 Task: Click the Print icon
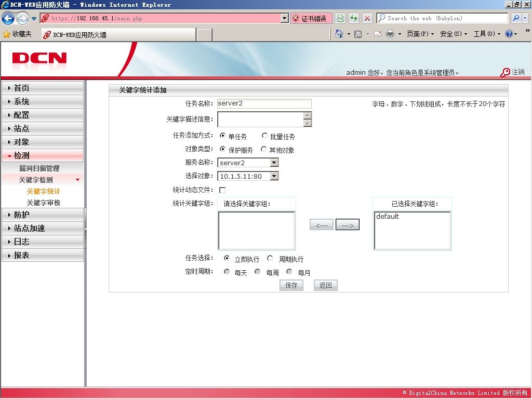pyautogui.click(x=390, y=34)
